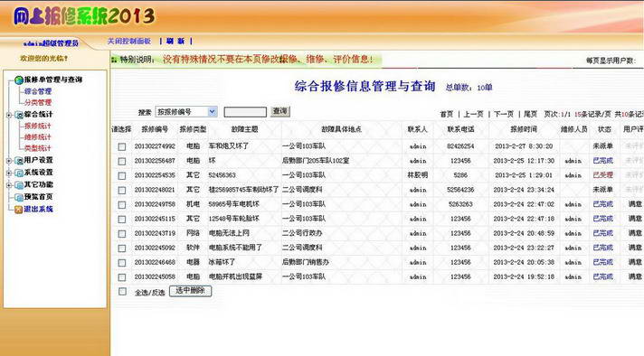
Task: Click the fault subject 12548号车轮胎坏
Action: point(234,219)
